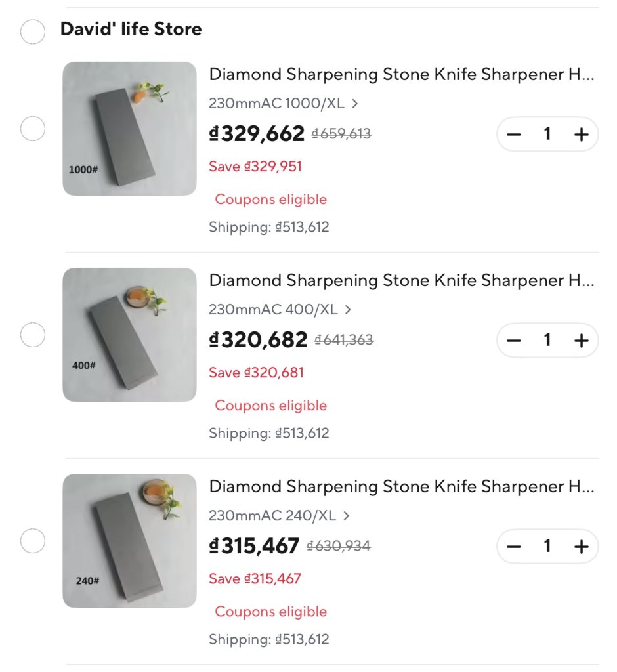This screenshot has width=617, height=672.
Task: Click plus icon for 400/XL stone
Action: (581, 341)
